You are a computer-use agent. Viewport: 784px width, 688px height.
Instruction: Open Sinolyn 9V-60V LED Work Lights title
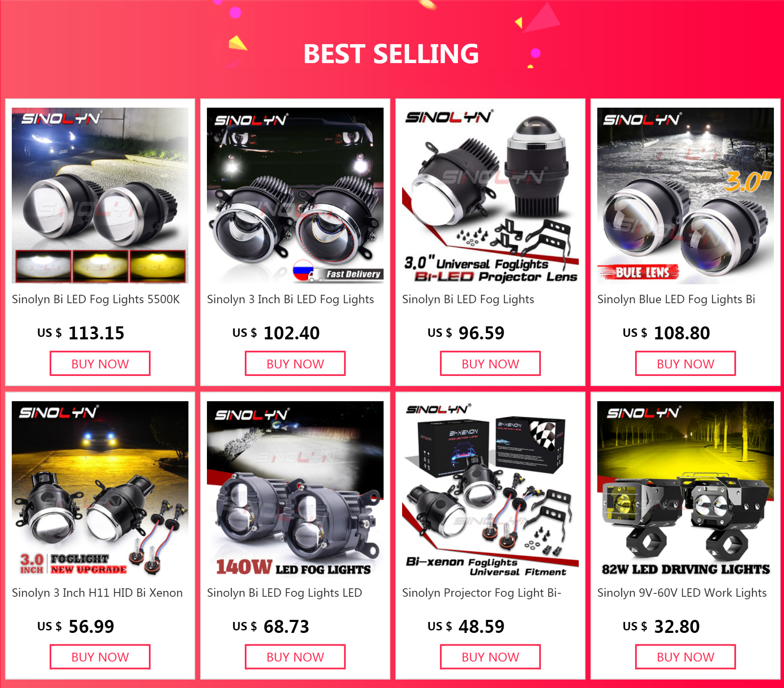click(x=682, y=593)
